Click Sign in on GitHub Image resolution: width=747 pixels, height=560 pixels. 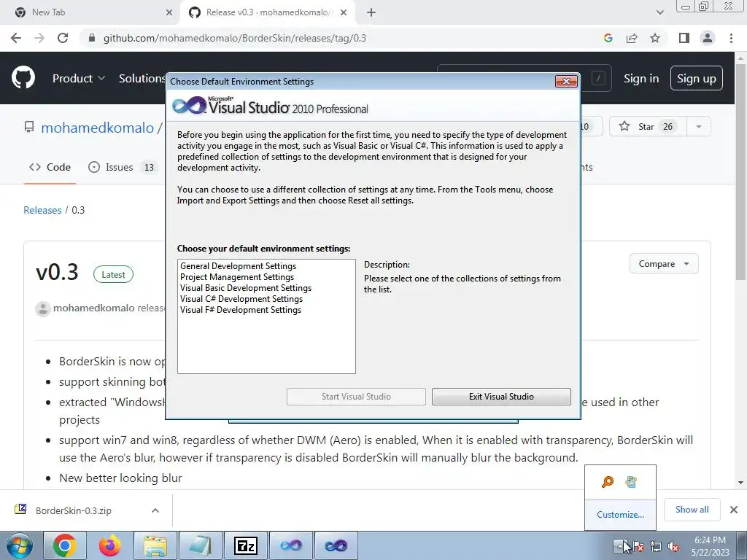[641, 79]
